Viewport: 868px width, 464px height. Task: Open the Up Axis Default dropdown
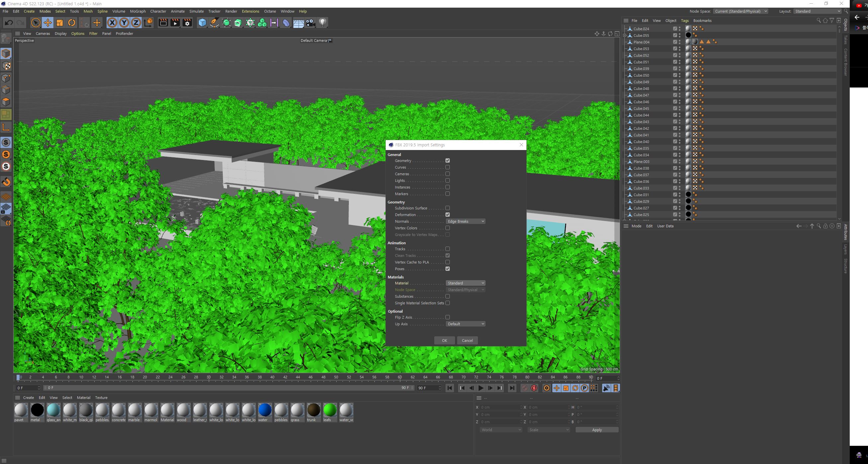(466, 324)
